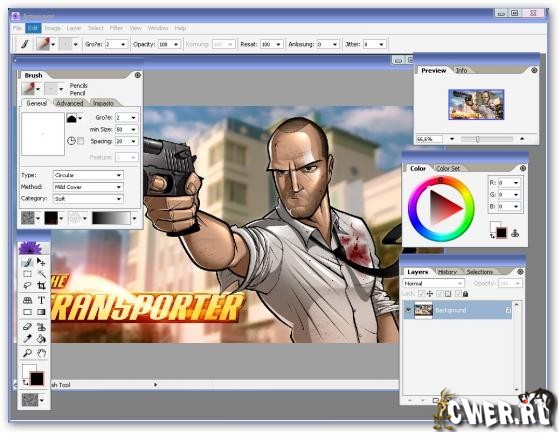Click the black foreground color swatch in toolbox
Image resolution: width=560 pixels, height=434 pixels.
point(37,379)
